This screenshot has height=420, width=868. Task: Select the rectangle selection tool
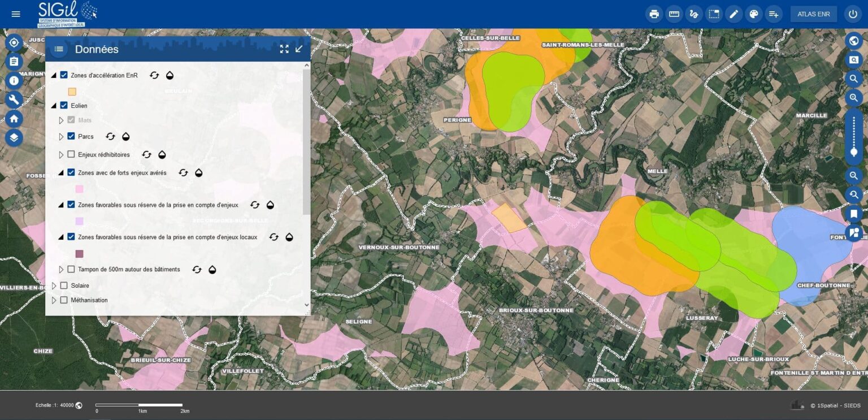(x=713, y=14)
